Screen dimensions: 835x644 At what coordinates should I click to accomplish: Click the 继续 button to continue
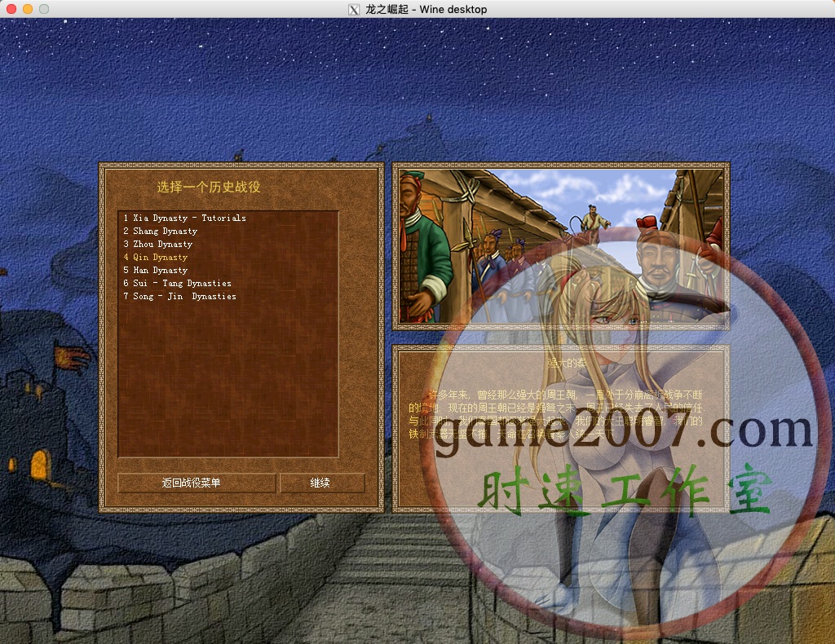click(322, 483)
